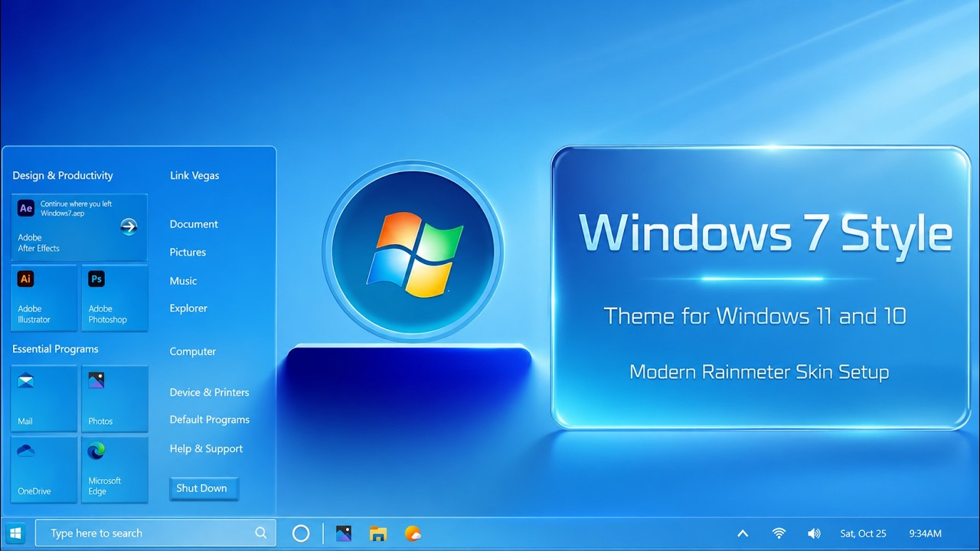Open Device & Printers link

coord(209,392)
